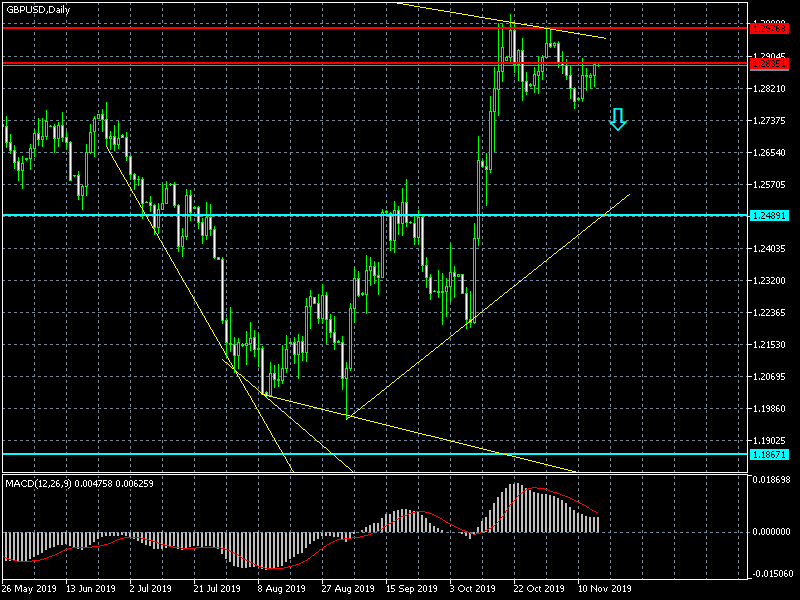Select the red horizontal line at 1.29768
The image size is (800, 600).
[x=375, y=28]
